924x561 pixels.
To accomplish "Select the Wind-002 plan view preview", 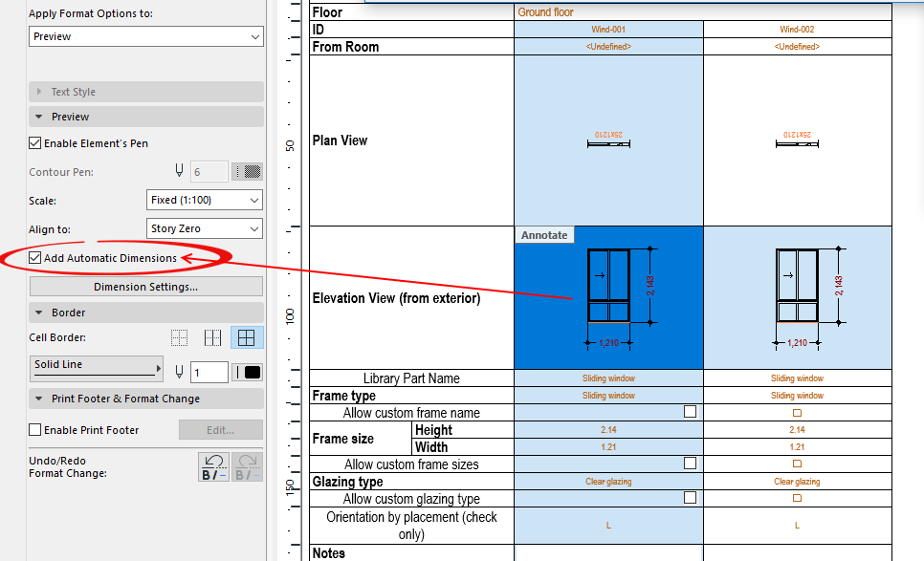I will (x=798, y=140).
